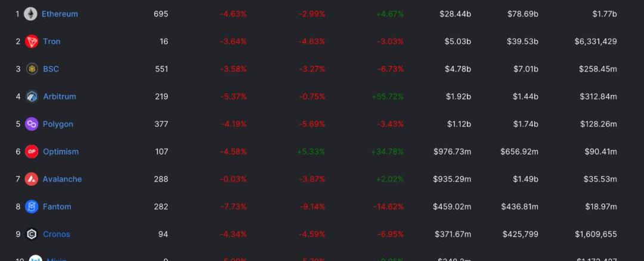Click Arbitrum's +55.72% monthly change
This screenshot has height=261, width=644.
(x=388, y=97)
